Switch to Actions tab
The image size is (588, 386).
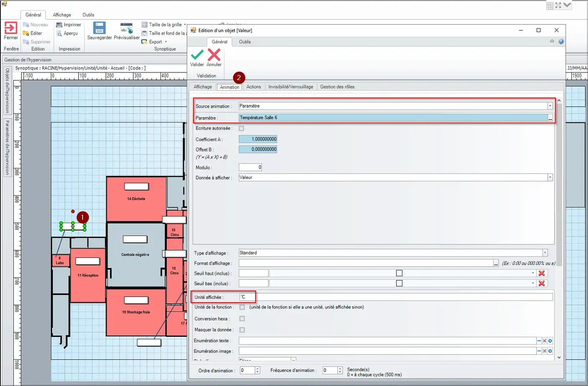(254, 87)
